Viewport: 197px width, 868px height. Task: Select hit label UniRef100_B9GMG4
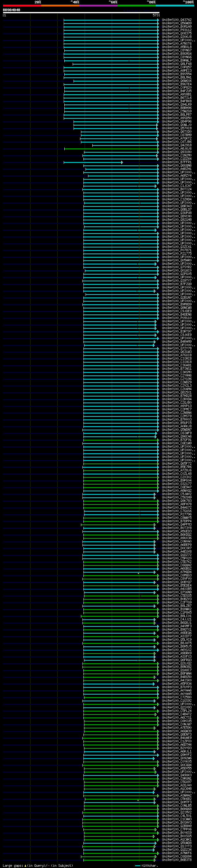tap(177, 54)
